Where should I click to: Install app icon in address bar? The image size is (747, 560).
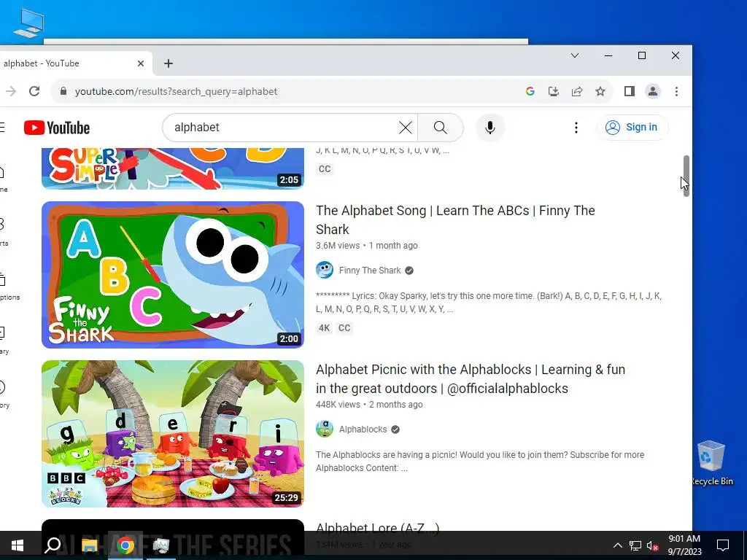pyautogui.click(x=553, y=91)
